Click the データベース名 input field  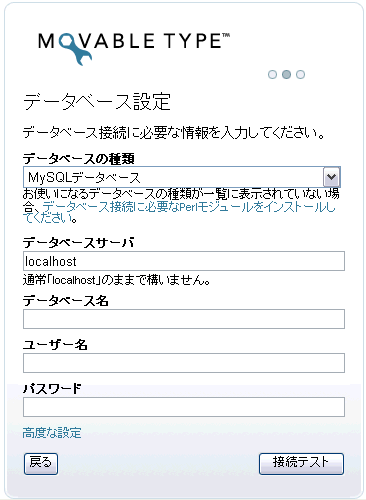click(x=184, y=319)
